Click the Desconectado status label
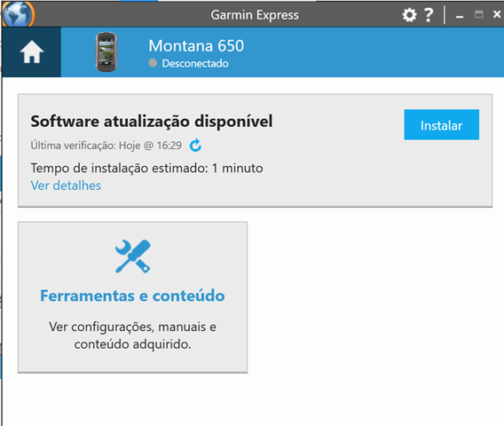This screenshot has width=504, height=426. pos(195,63)
